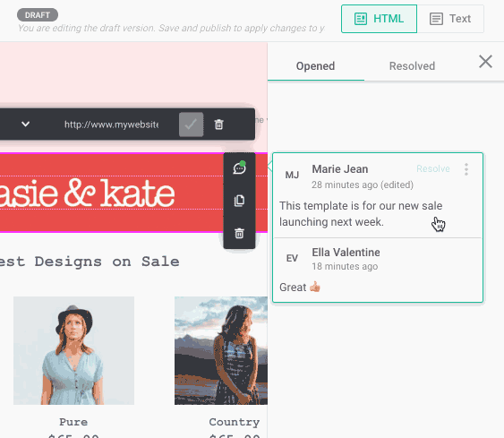Open Marie Jean's comment options menu
Image resolution: width=504 pixels, height=438 pixels.
pyautogui.click(x=466, y=169)
